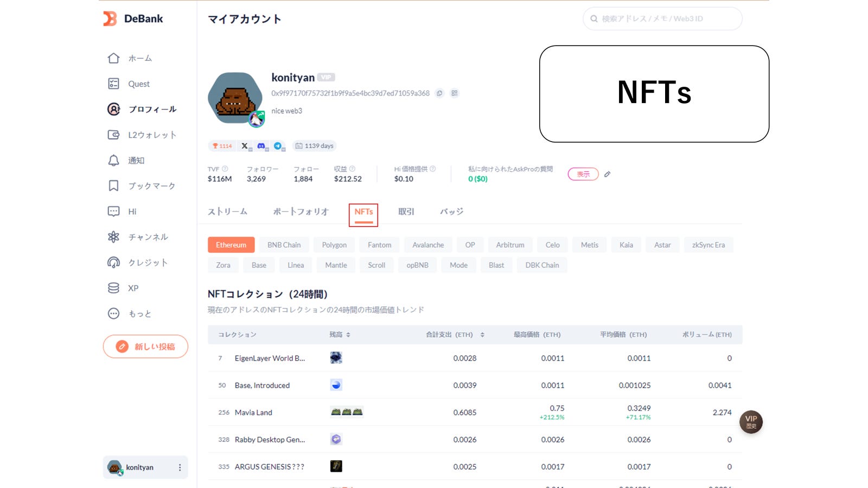Viewport: 868px width, 488px height.
Task: Switch to the ポートフォリオ tab
Action: (301, 211)
